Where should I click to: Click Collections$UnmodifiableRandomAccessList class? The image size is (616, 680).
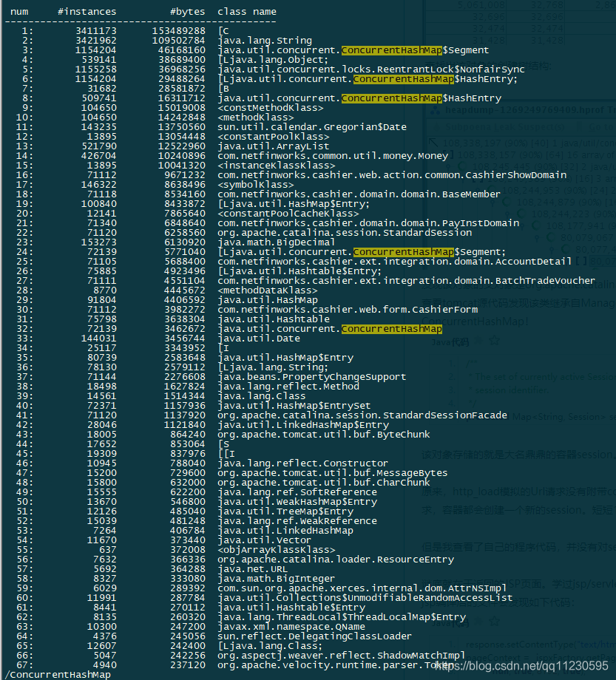click(x=365, y=598)
